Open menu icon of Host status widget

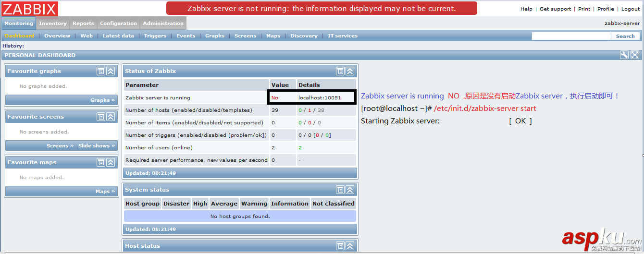(x=340, y=246)
